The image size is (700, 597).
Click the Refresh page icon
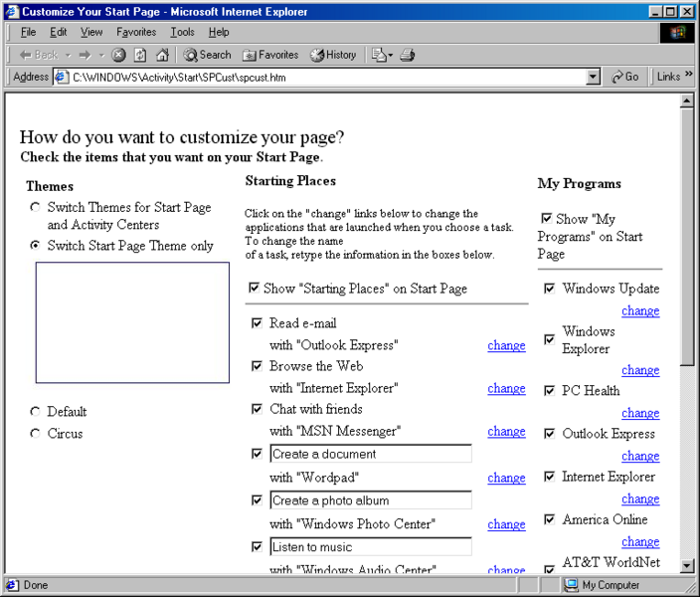[x=140, y=55]
